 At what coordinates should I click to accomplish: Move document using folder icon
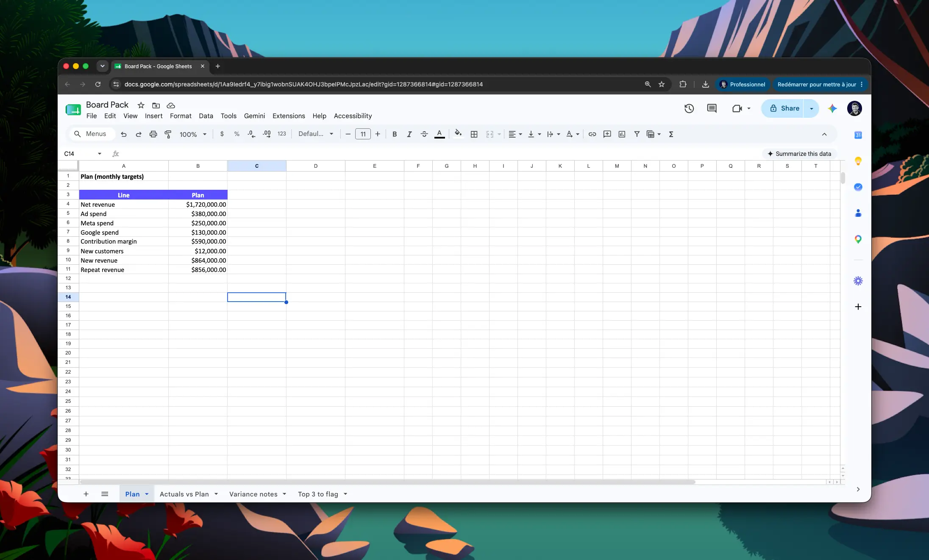click(x=156, y=105)
